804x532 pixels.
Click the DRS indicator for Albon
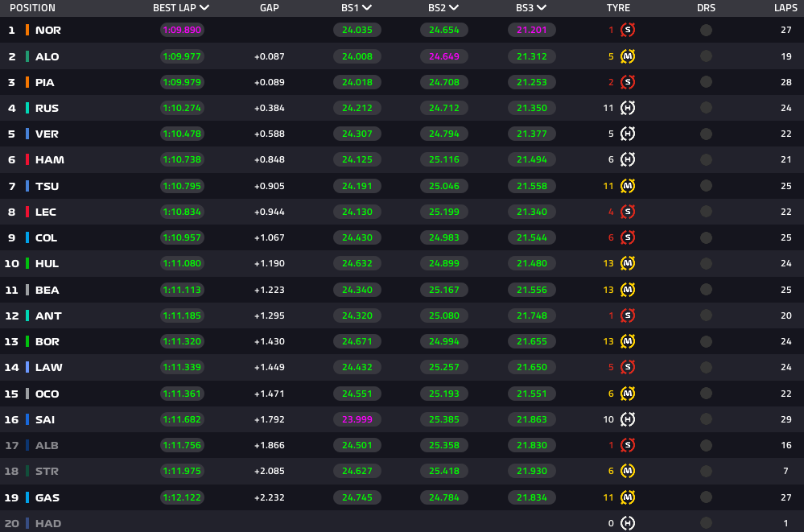click(706, 445)
